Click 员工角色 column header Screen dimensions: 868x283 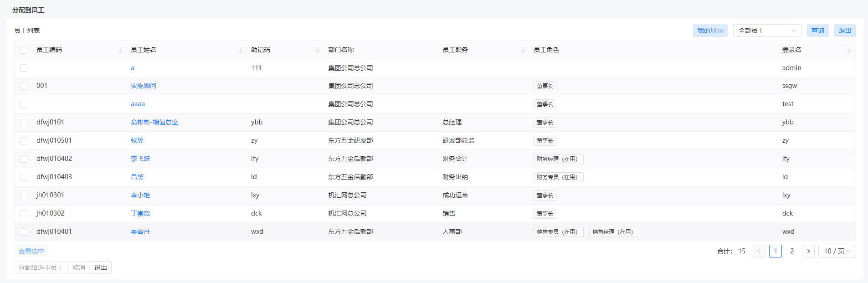tap(546, 50)
